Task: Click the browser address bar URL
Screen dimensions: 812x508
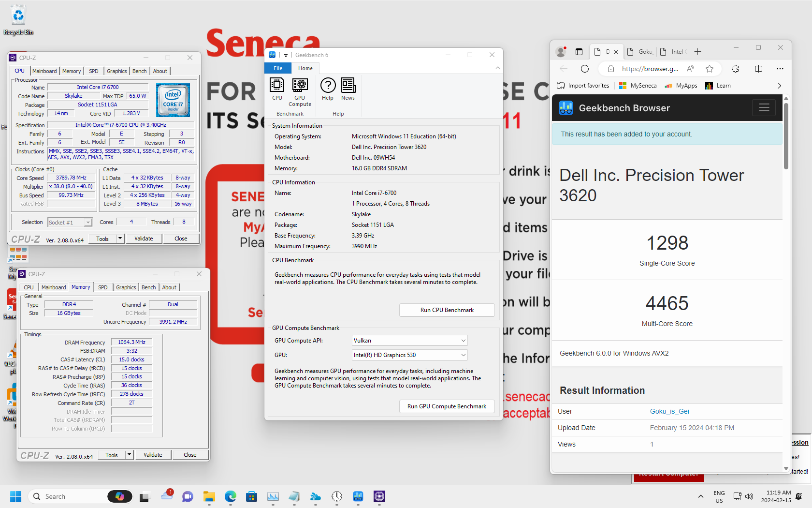Action: pos(650,69)
